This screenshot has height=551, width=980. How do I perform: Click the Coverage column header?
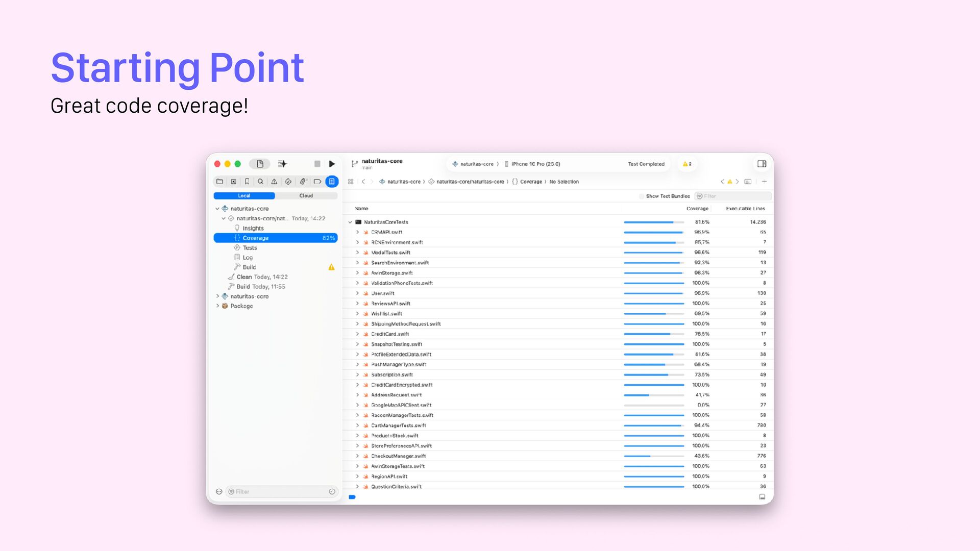[697, 209]
